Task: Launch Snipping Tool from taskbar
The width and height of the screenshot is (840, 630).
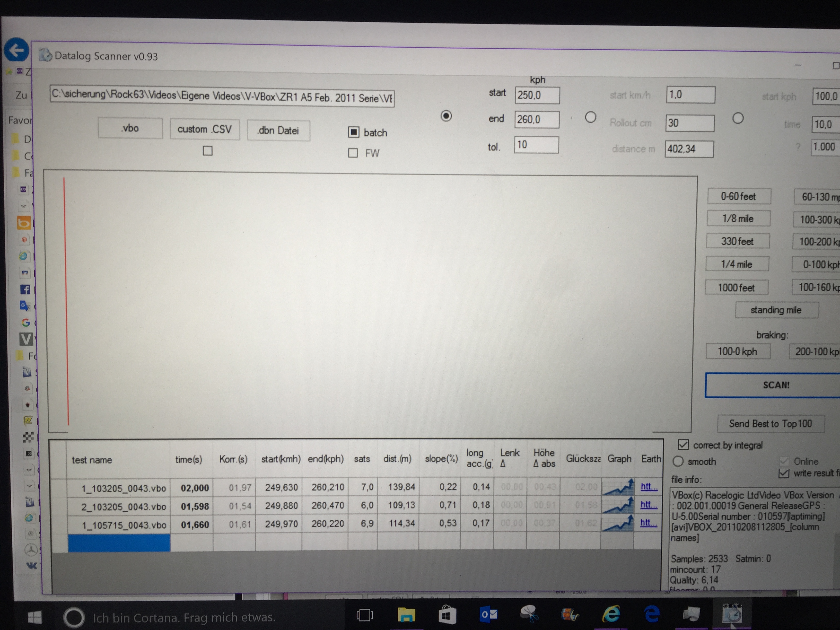Action: (x=529, y=614)
